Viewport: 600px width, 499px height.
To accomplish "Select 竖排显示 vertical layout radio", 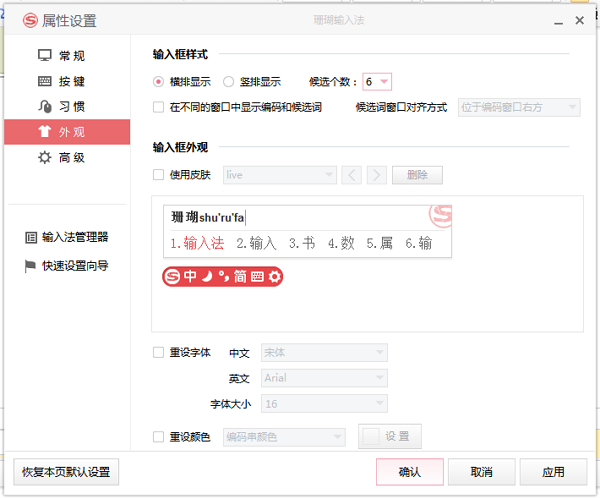I will (x=228, y=82).
